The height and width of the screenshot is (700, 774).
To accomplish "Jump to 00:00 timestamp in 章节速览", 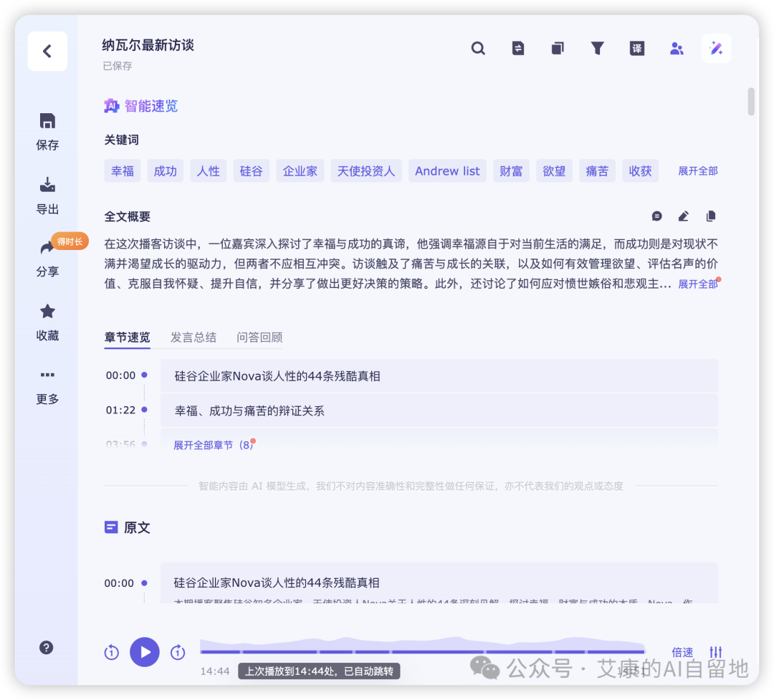I will (120, 375).
